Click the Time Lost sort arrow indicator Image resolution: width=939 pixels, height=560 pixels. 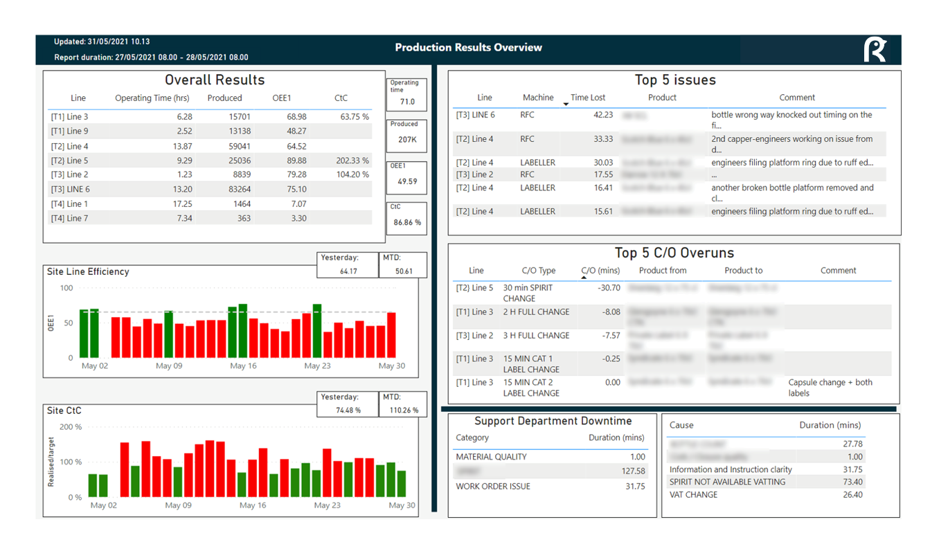(566, 105)
